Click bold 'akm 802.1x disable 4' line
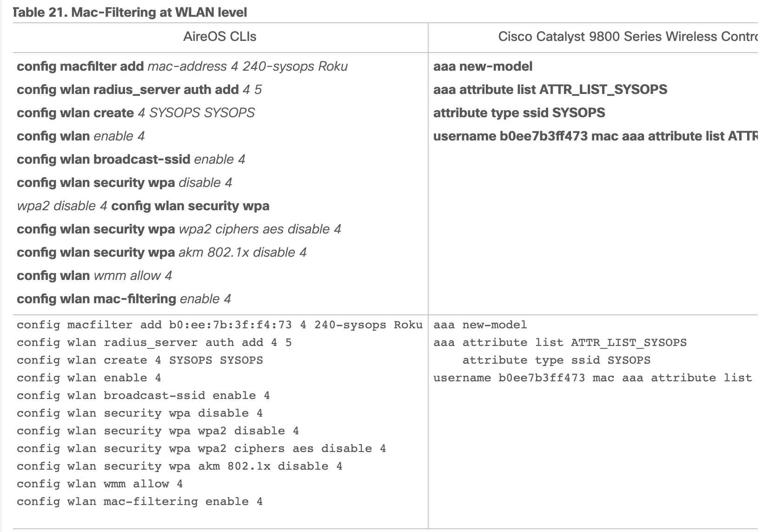Screen dimensions: 769x532 click(161, 253)
